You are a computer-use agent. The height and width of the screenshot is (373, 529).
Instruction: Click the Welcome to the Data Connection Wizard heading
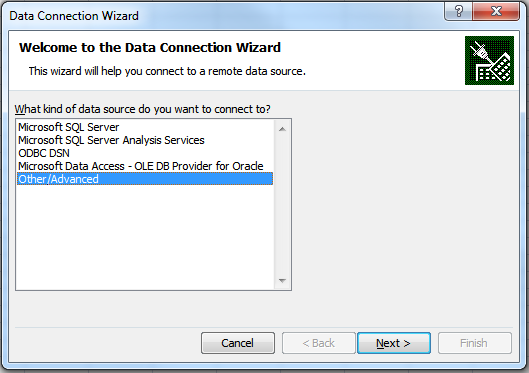click(x=150, y=48)
